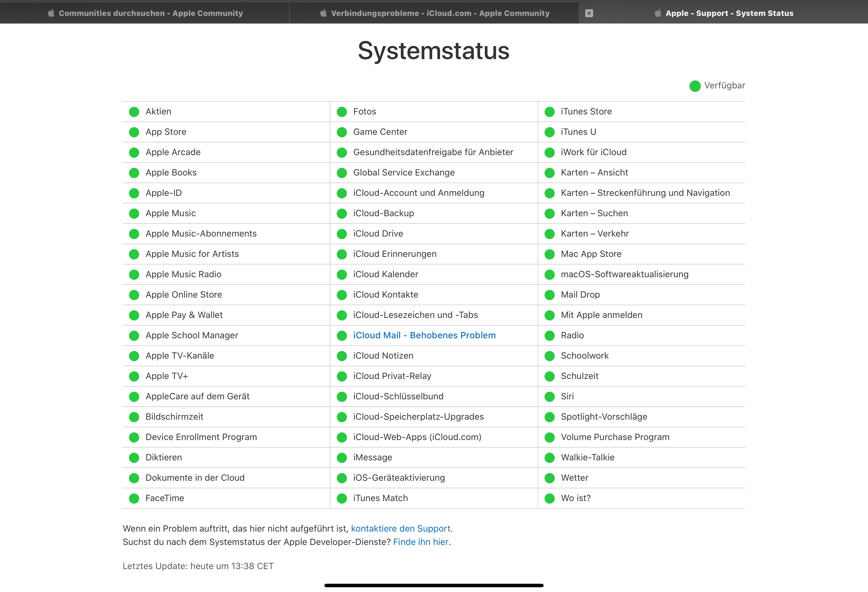
Task: Click the status dot beside Apple Pay & Wallet
Action: tap(134, 315)
